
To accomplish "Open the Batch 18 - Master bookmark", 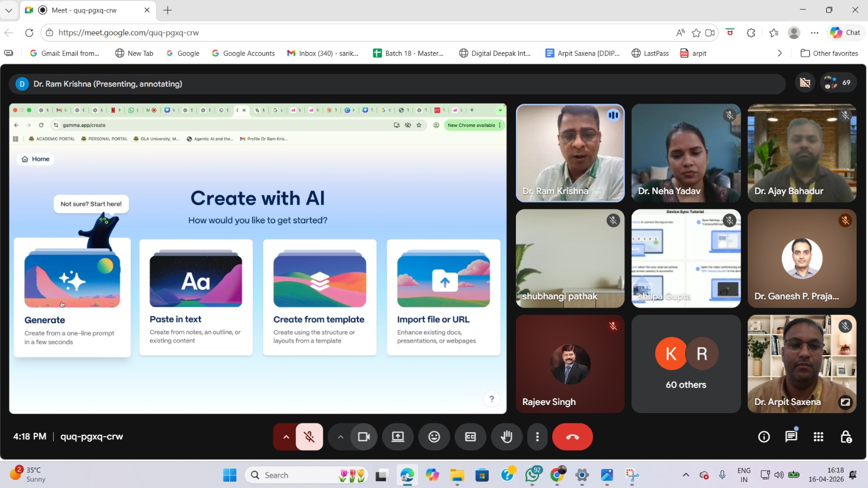I will [408, 53].
